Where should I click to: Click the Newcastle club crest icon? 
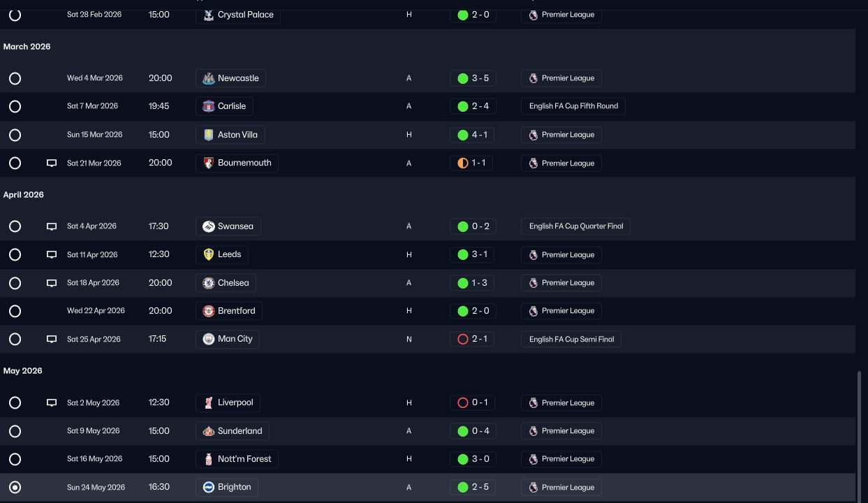(x=208, y=78)
